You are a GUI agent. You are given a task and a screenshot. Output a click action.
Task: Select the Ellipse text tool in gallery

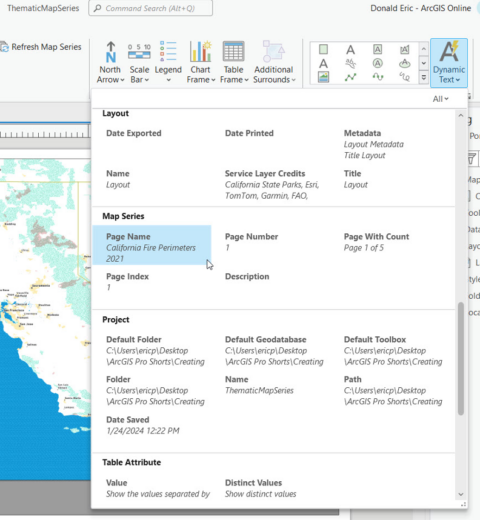[405, 63]
